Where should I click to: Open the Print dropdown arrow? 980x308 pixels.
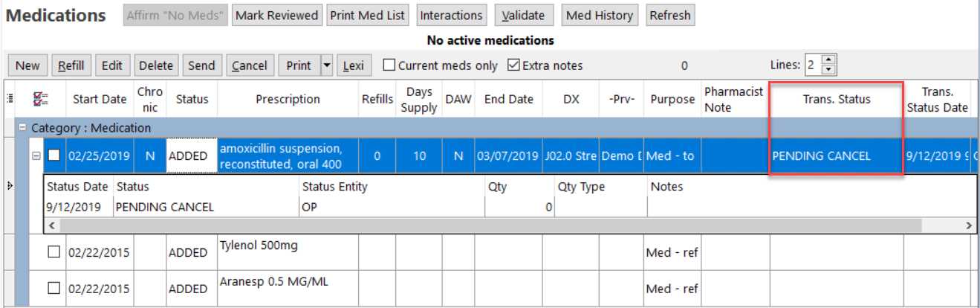[x=326, y=65]
